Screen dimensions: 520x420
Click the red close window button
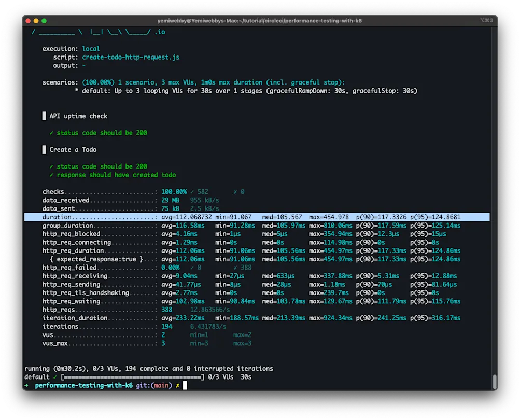pos(28,21)
